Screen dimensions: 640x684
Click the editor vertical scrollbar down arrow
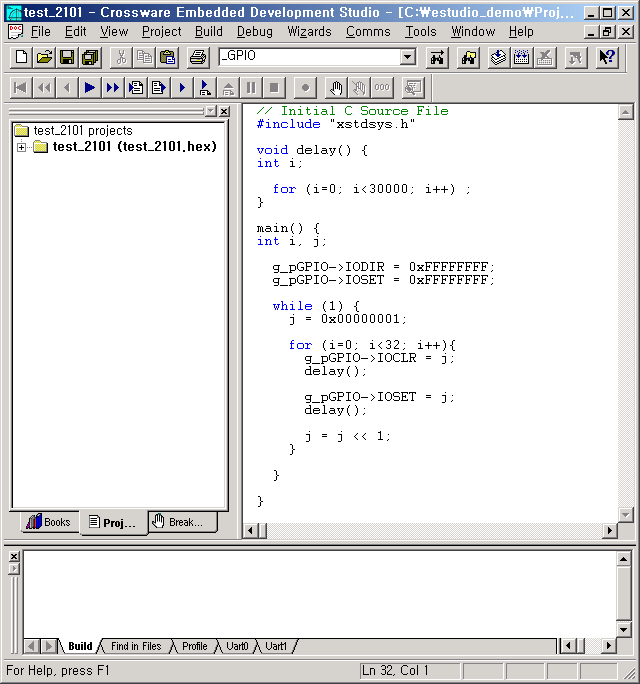(625, 515)
